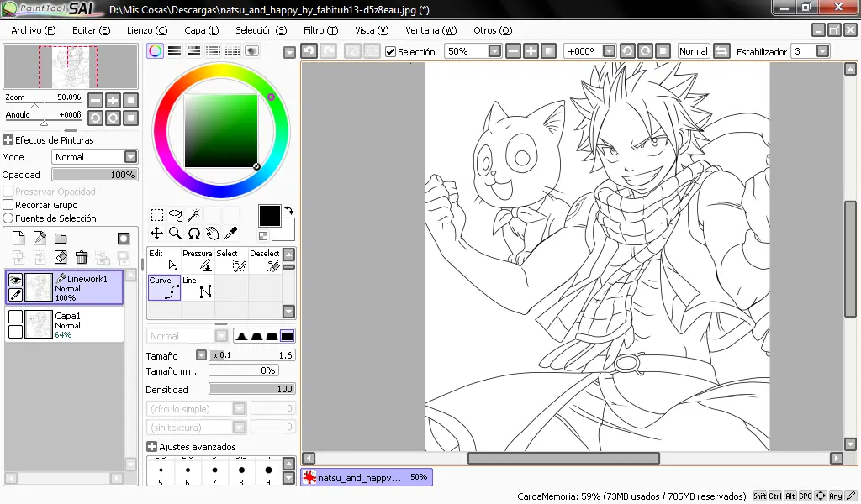Open the color panel options dropdown arrow
Screen dimensions: 861x504
pyautogui.click(x=289, y=52)
